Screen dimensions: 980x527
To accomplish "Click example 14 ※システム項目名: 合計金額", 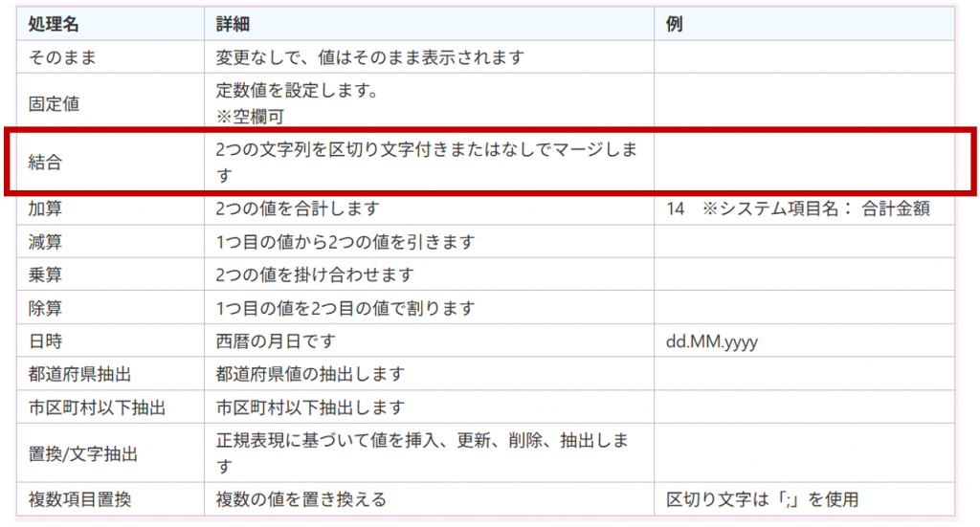I will (x=798, y=209).
